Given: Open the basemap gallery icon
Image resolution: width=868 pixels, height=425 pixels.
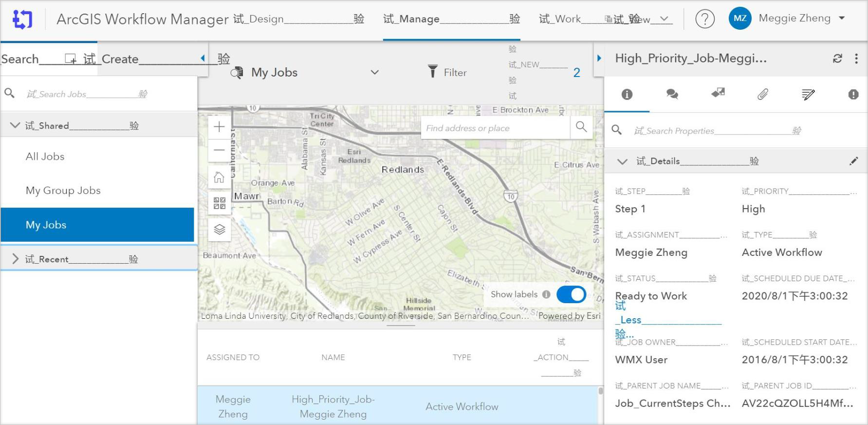Looking at the screenshot, I should click(x=219, y=203).
